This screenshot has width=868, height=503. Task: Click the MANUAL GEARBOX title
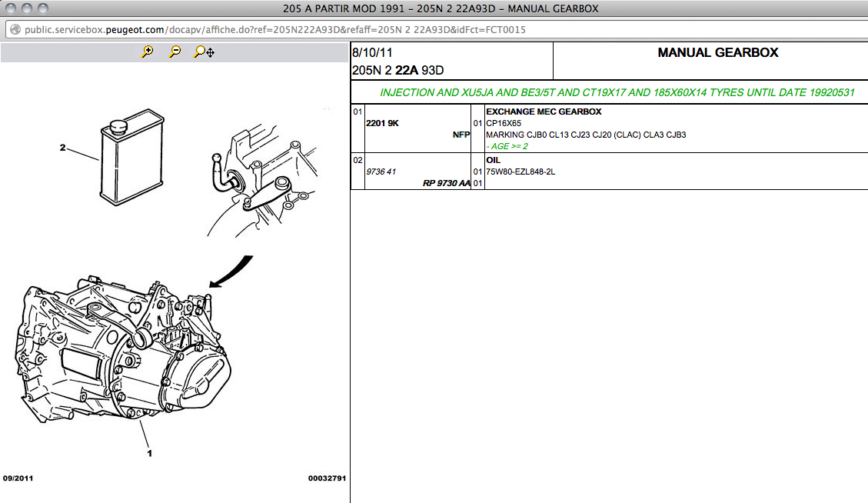point(718,52)
